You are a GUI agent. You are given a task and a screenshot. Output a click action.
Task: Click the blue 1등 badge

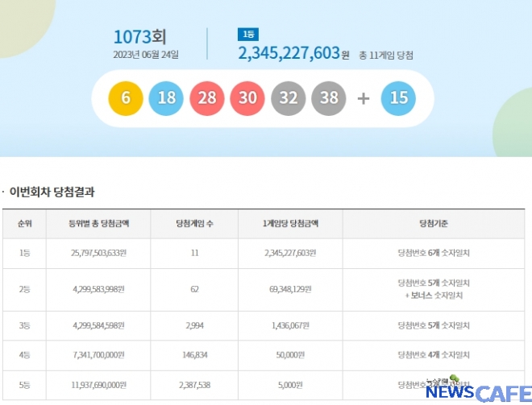click(x=247, y=34)
